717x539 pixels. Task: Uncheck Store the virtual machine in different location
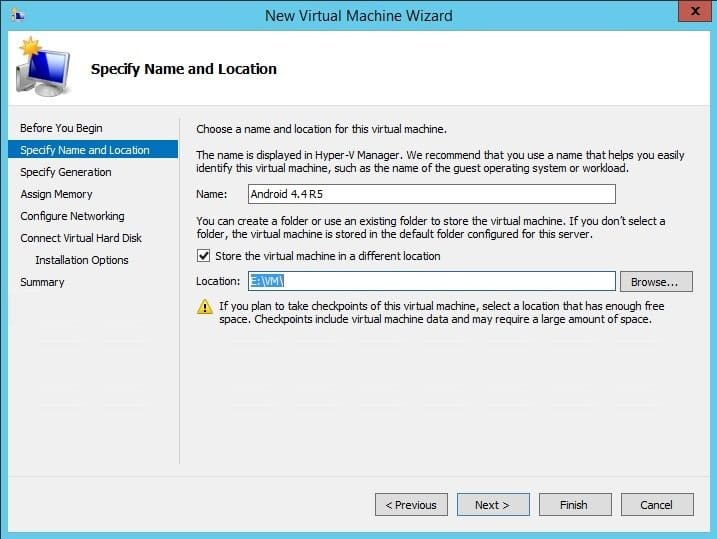point(203,256)
